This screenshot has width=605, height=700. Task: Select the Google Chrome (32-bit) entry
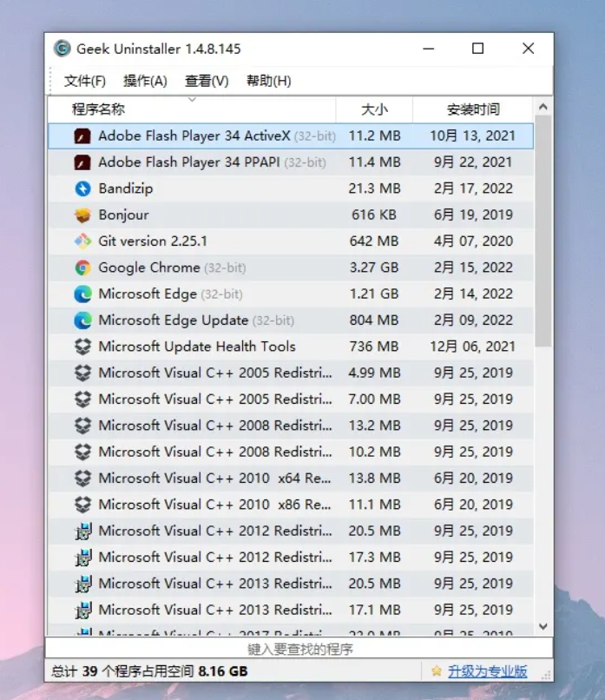tap(172, 267)
